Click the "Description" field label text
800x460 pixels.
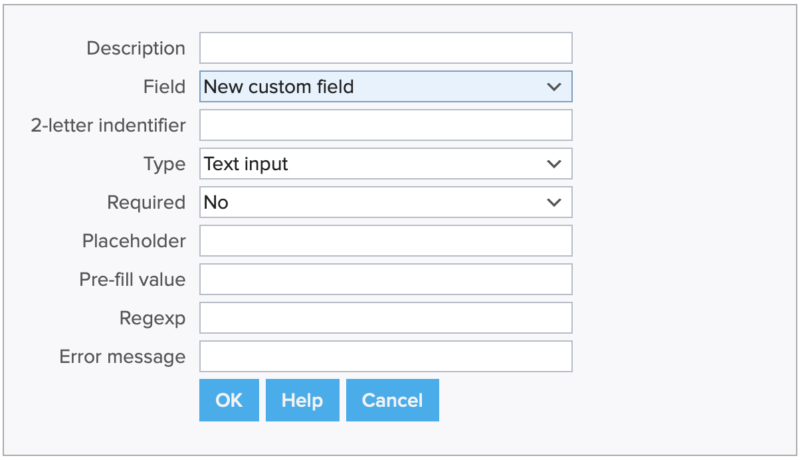136,48
